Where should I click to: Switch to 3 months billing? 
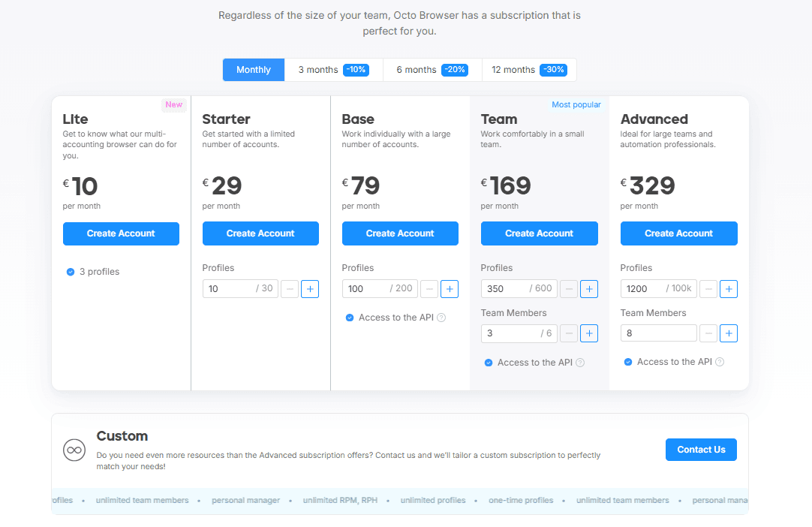click(333, 69)
